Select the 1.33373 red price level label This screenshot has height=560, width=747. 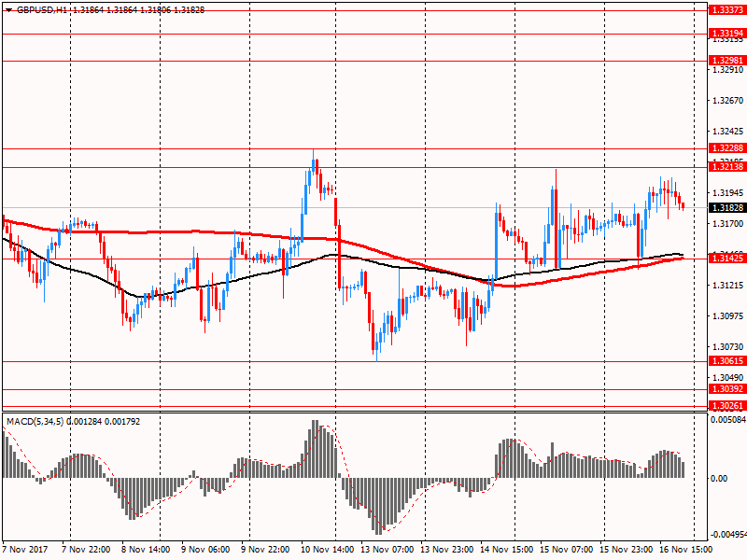tap(727, 10)
